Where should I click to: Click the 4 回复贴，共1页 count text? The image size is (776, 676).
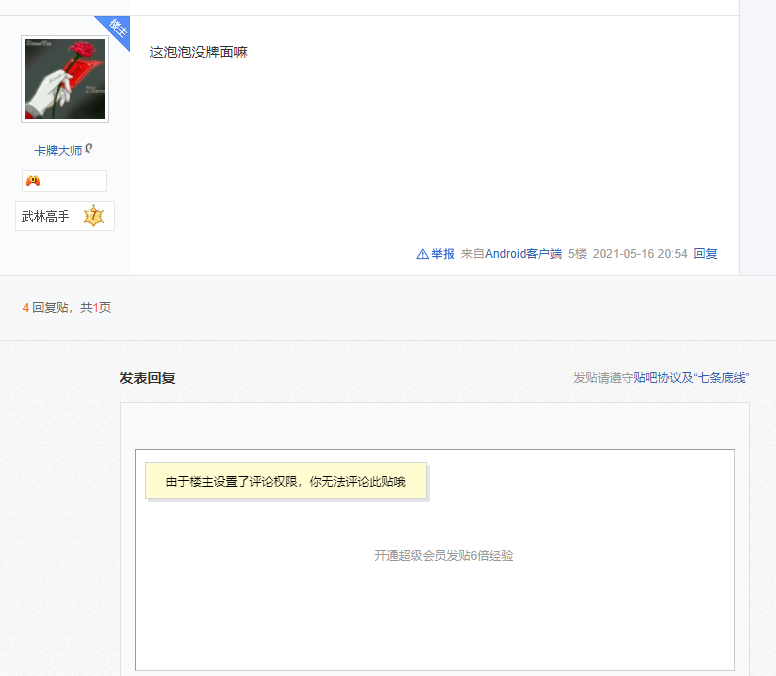click(67, 308)
